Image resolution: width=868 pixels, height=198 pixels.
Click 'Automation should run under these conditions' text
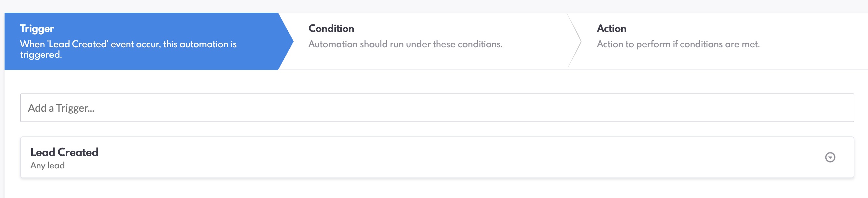pos(405,44)
